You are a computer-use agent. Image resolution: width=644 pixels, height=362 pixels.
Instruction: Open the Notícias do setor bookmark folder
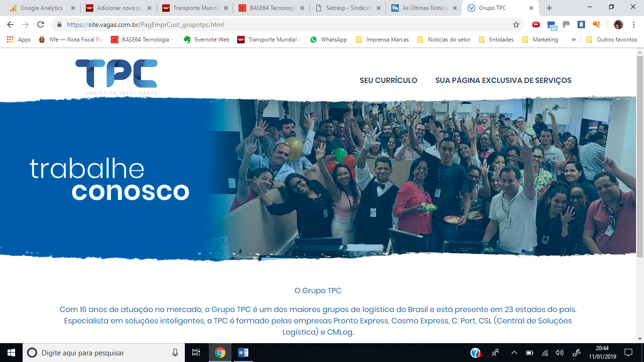coord(444,40)
